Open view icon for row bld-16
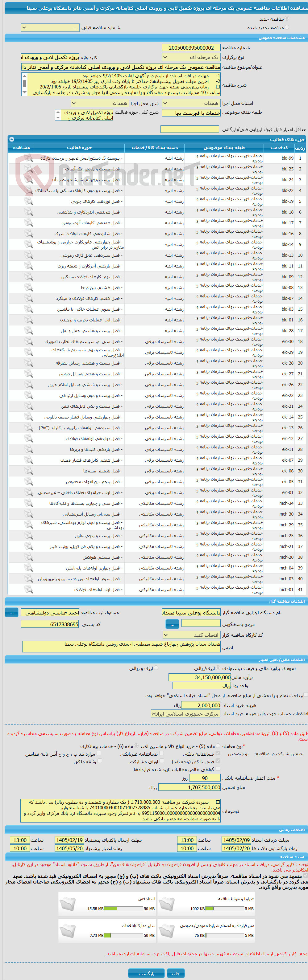This screenshot has height=980, width=308. coord(28,233)
